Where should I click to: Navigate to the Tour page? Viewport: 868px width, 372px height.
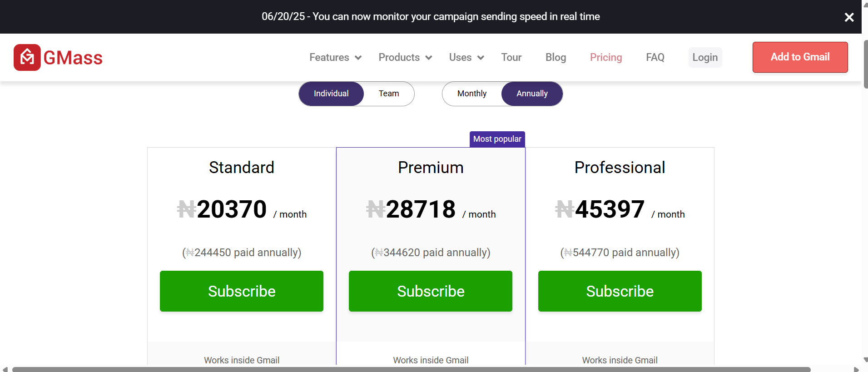point(511,57)
